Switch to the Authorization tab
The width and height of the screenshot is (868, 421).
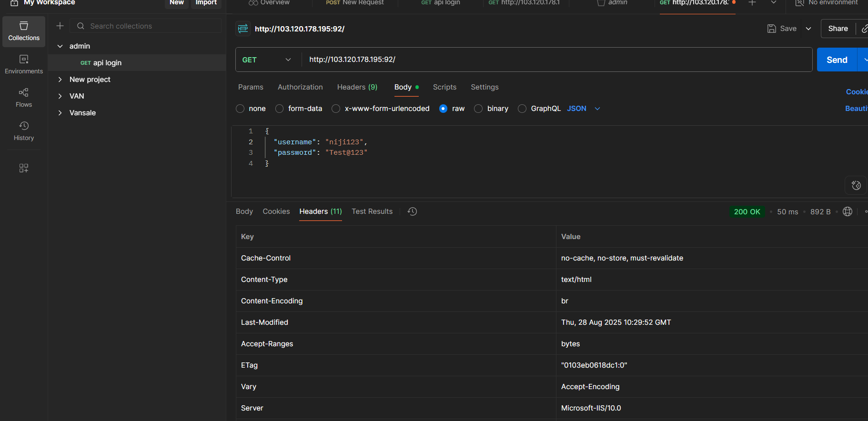300,87
